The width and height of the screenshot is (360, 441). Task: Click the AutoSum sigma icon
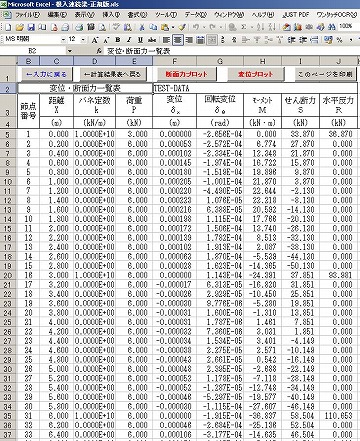[x=244, y=27]
